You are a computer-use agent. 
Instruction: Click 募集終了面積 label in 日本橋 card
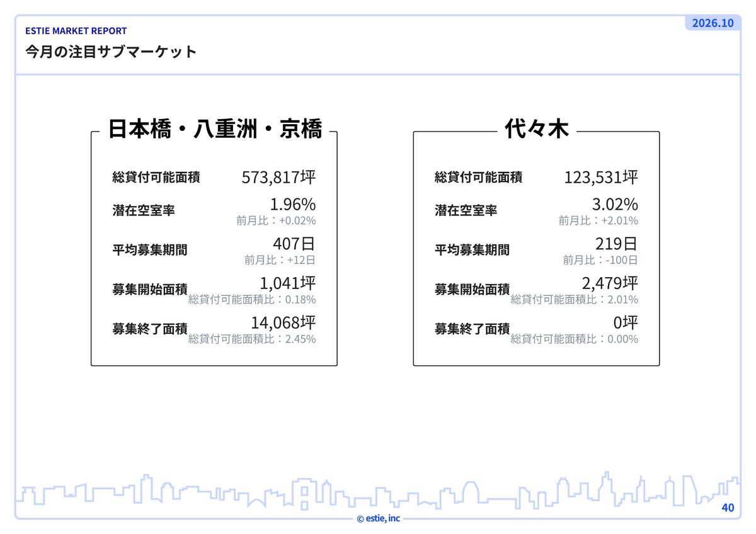(x=150, y=329)
